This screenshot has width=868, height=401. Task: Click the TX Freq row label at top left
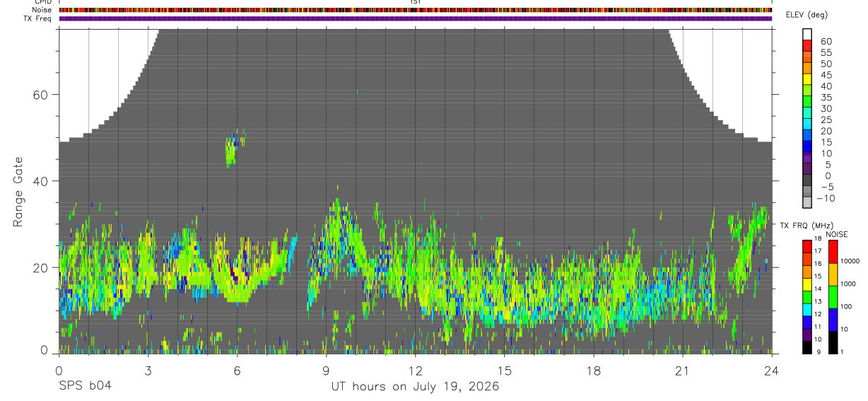38,18
